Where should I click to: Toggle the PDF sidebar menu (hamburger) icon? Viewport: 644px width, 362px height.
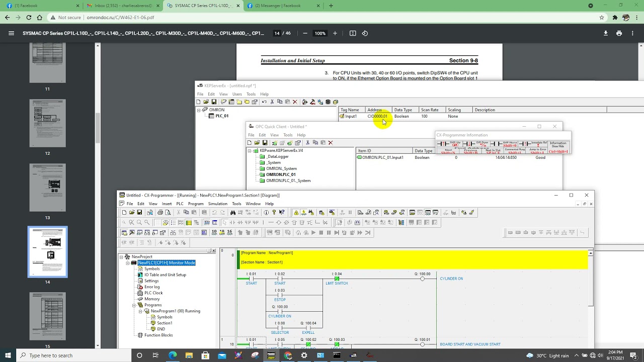click(11, 33)
